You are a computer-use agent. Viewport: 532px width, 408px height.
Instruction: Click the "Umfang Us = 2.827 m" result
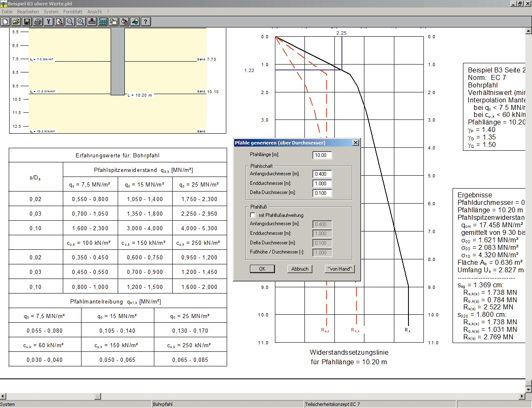click(x=490, y=270)
